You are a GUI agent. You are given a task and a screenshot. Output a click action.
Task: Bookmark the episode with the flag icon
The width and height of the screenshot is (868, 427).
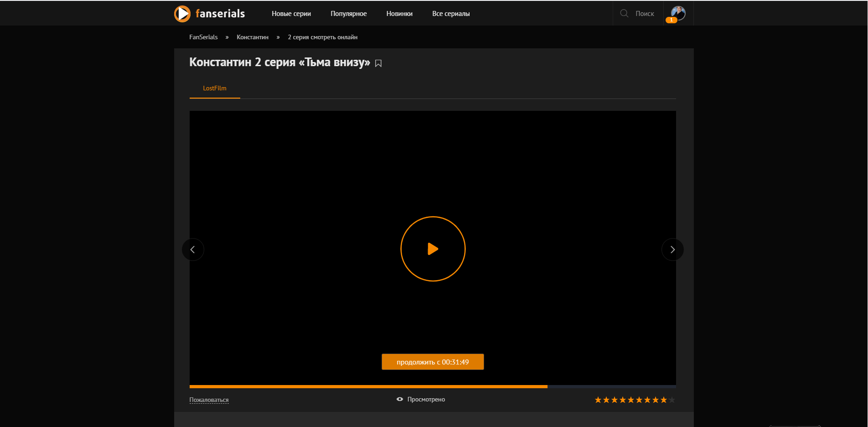pos(378,63)
